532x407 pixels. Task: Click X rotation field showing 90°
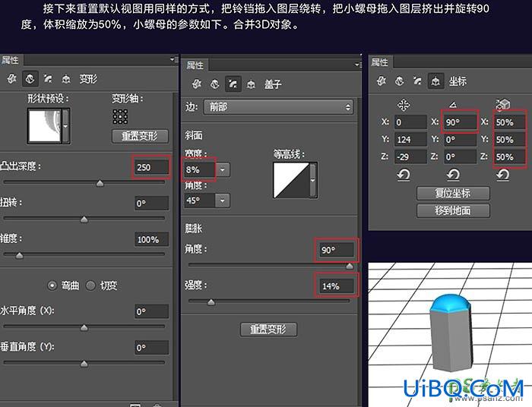coord(460,122)
